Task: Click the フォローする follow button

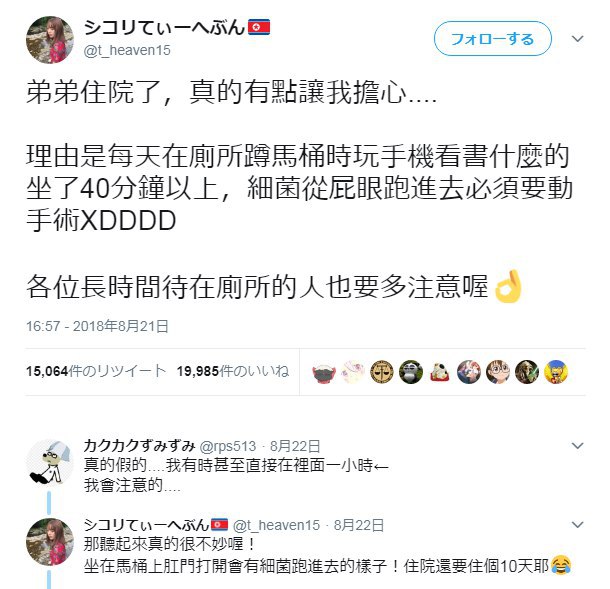Action: [493, 39]
